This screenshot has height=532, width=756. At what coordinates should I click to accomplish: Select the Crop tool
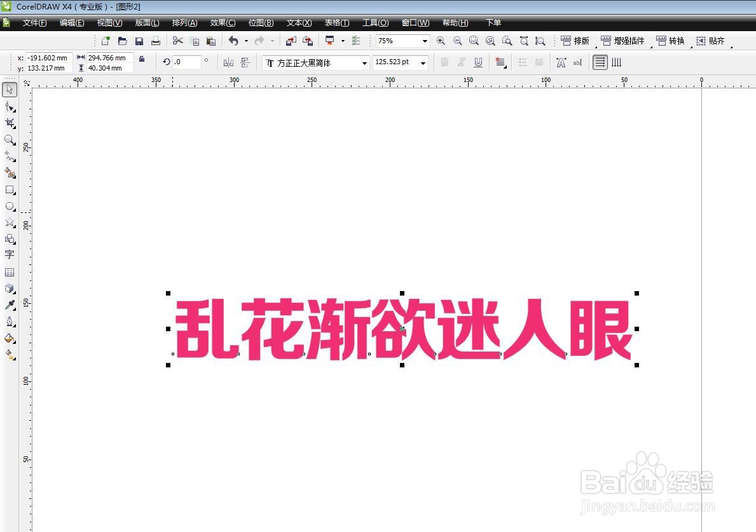pyautogui.click(x=10, y=123)
